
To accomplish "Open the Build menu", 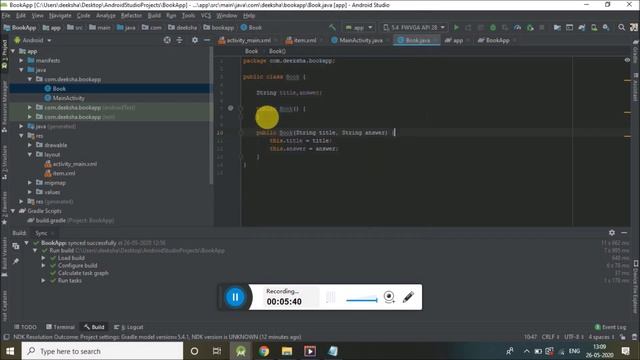I will pos(154,16).
